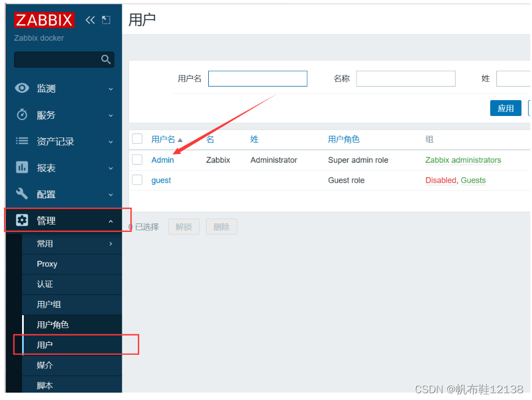
Task: Open the 常用 submenu arrow
Action: (110, 244)
